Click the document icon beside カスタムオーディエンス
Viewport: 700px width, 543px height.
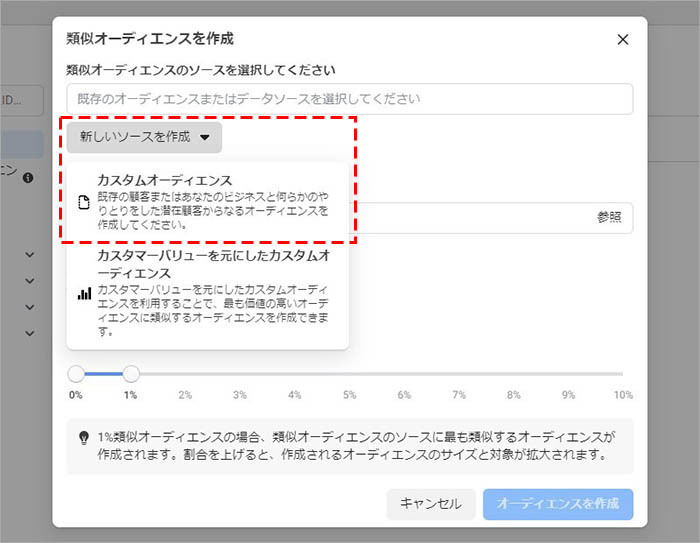click(x=84, y=203)
